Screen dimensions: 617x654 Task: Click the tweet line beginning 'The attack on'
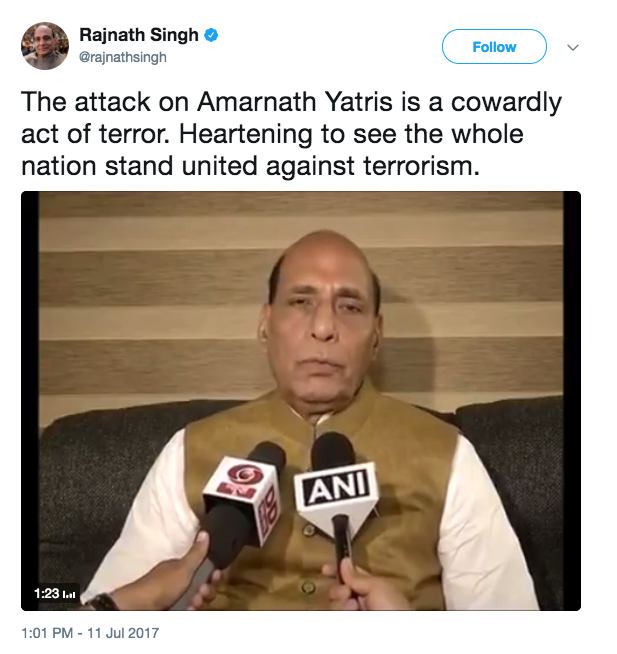[x=292, y=102]
